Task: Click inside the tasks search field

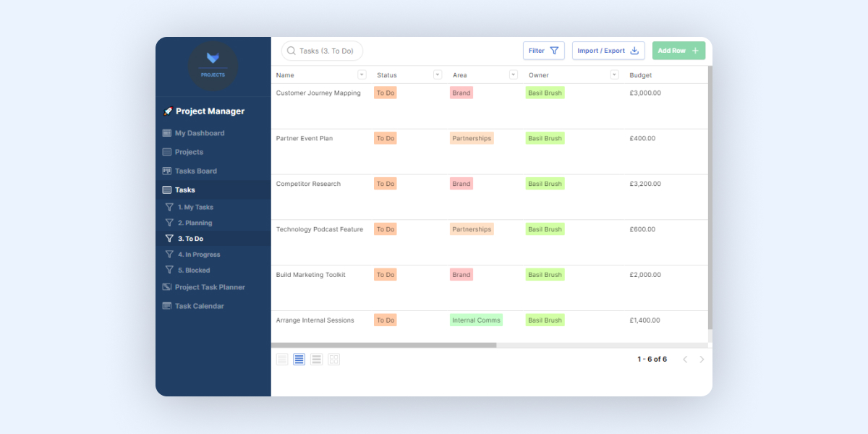Action: pos(325,51)
